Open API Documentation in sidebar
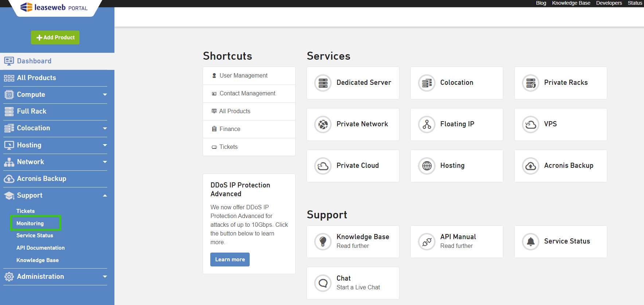This screenshot has width=644, height=305. click(x=40, y=248)
